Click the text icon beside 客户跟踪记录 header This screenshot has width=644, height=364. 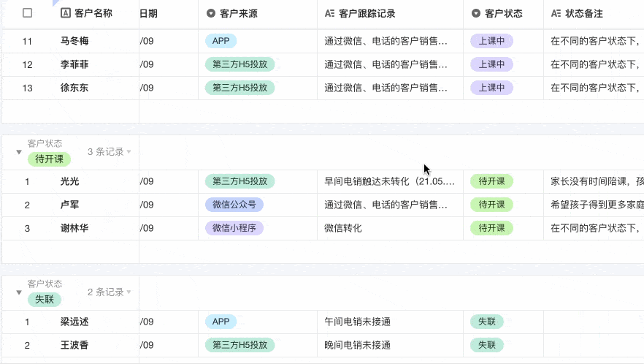330,13
